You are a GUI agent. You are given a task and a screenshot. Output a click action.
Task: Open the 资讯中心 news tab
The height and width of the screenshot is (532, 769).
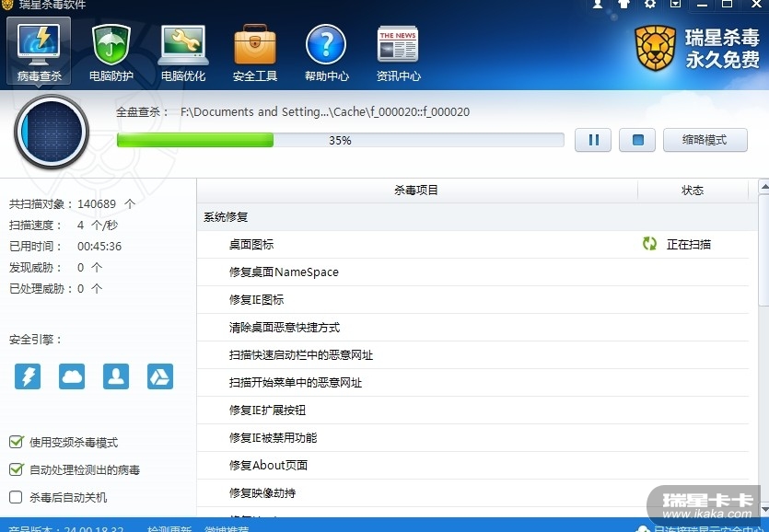click(x=398, y=52)
